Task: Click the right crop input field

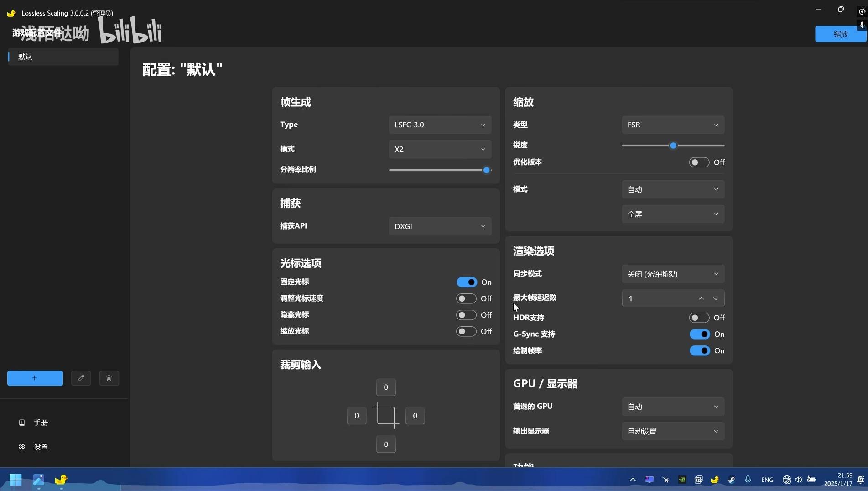Action: [x=415, y=416]
